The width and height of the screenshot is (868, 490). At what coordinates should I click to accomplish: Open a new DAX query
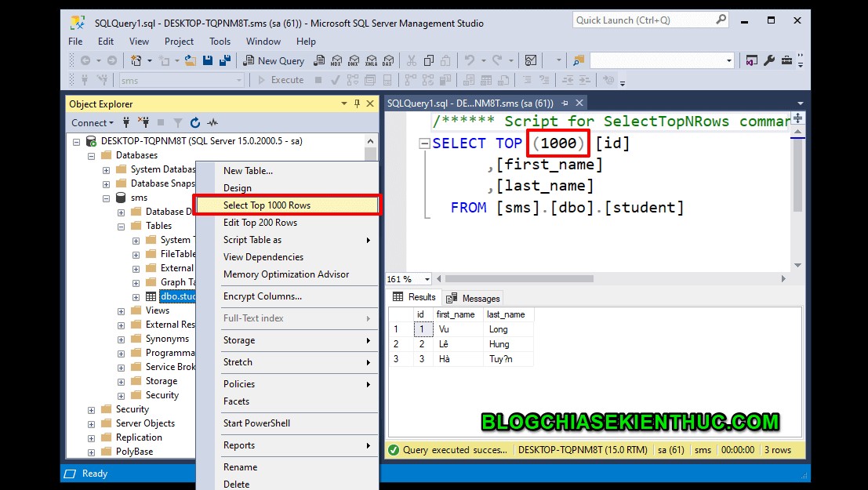[x=389, y=60]
